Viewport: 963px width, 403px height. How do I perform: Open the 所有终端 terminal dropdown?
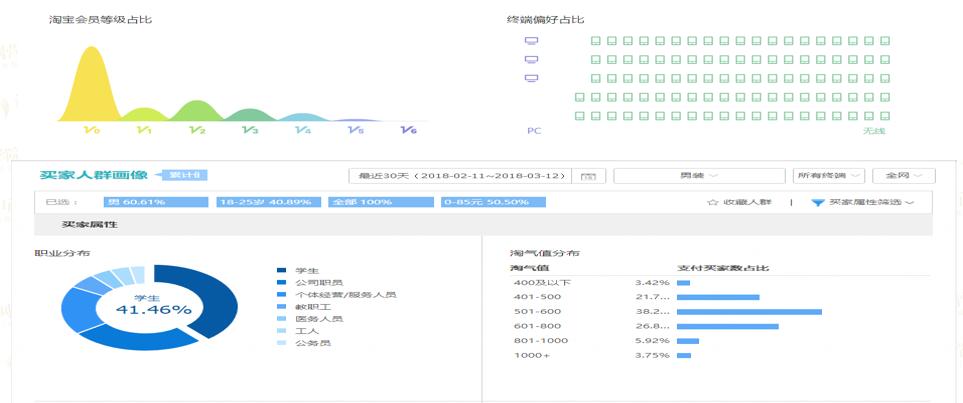click(x=829, y=176)
